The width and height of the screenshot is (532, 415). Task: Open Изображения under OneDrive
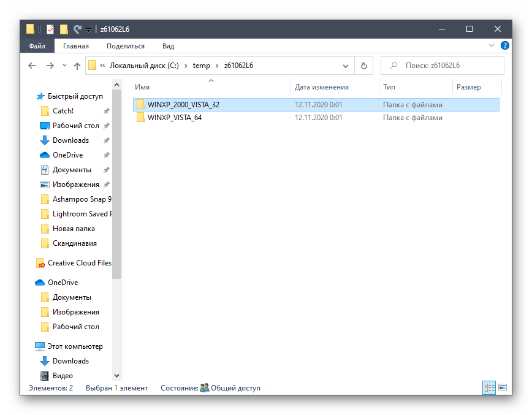pyautogui.click(x=75, y=312)
